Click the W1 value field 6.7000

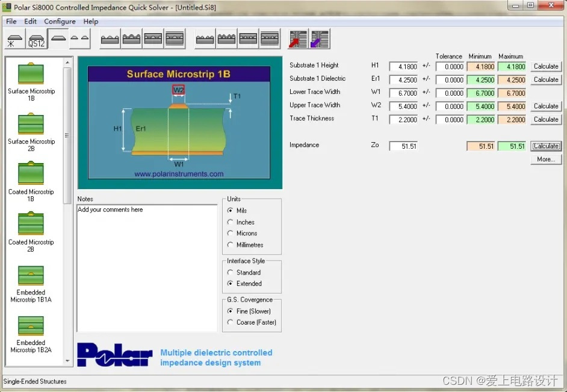pyautogui.click(x=403, y=93)
